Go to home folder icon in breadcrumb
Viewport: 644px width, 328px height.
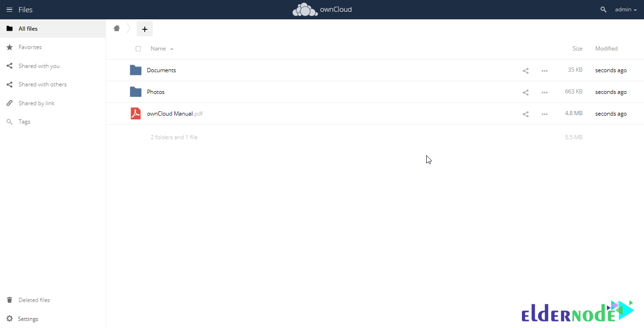point(117,28)
